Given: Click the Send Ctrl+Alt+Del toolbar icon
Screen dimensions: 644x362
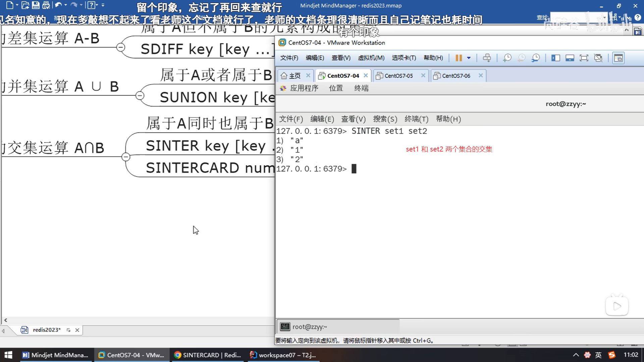Looking at the screenshot, I should [x=487, y=58].
